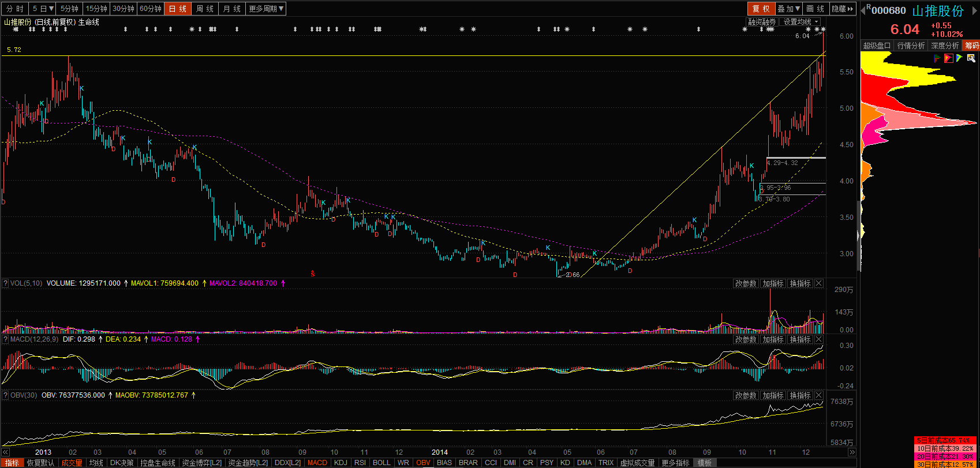This screenshot has width=980, height=468.
Task: Select DDX[L2] indicator
Action: click(x=287, y=463)
